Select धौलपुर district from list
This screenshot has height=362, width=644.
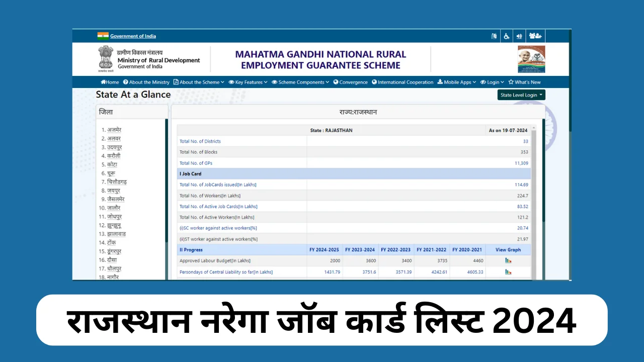point(114,268)
